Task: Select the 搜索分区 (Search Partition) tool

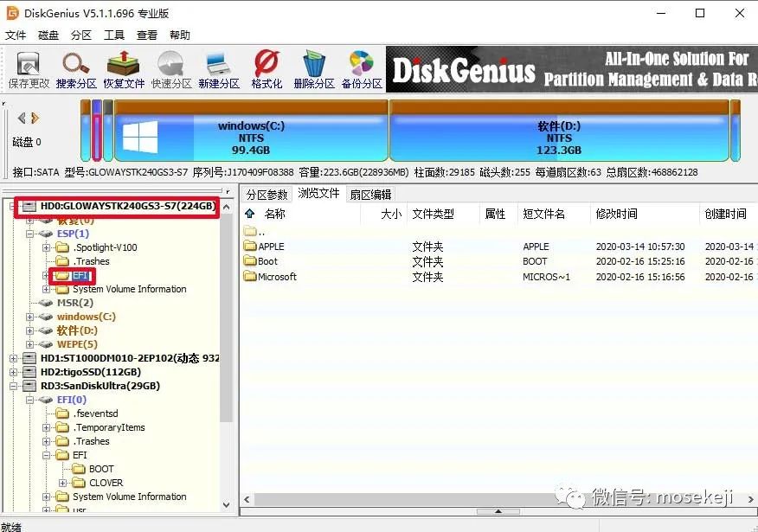Action: click(x=75, y=67)
